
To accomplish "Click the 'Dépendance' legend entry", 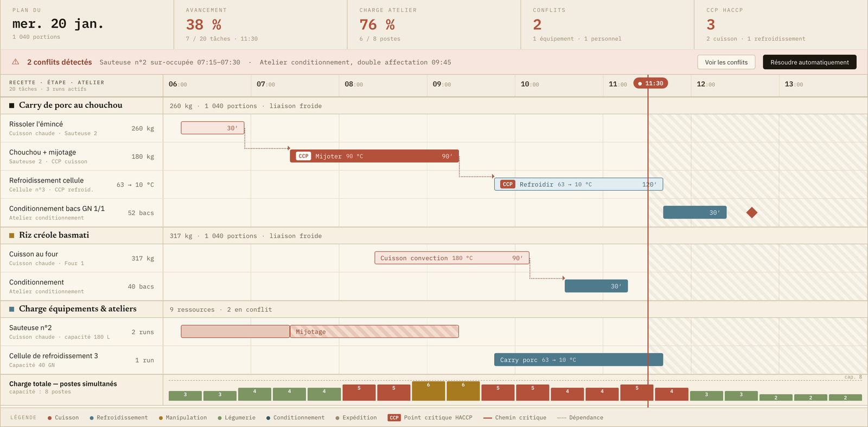I will pyautogui.click(x=580, y=418).
